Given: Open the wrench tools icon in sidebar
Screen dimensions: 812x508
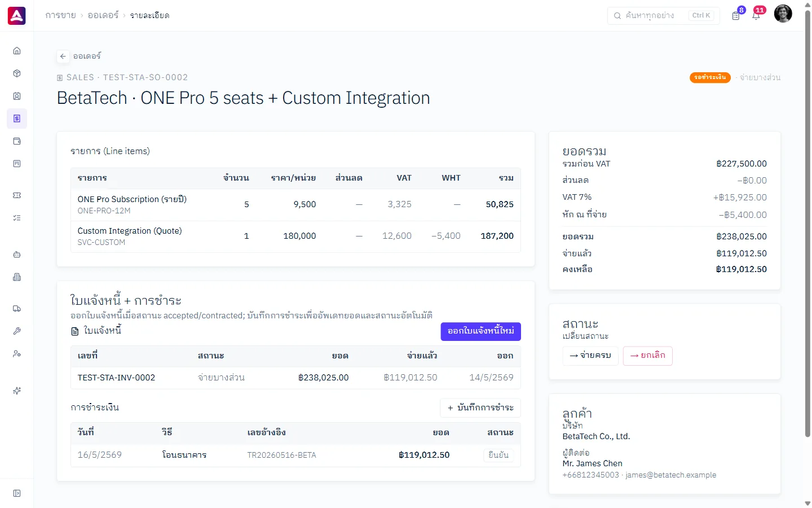Looking at the screenshot, I should coord(17,331).
